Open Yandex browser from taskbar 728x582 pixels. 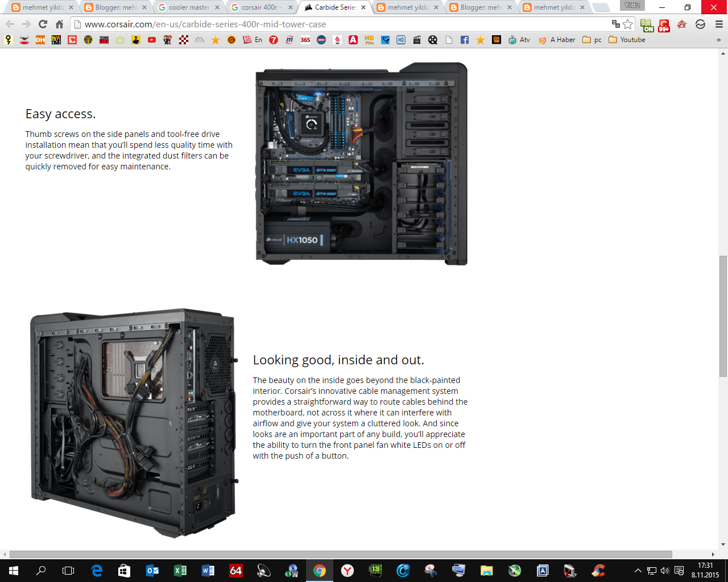[x=348, y=571]
